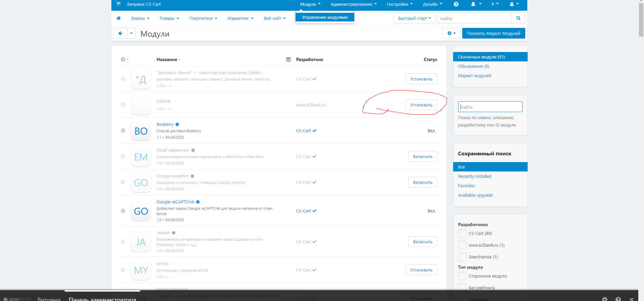Viewport: 644px width, 301px height.
Task: Click the module search Найти field in sidebar
Action: point(490,107)
